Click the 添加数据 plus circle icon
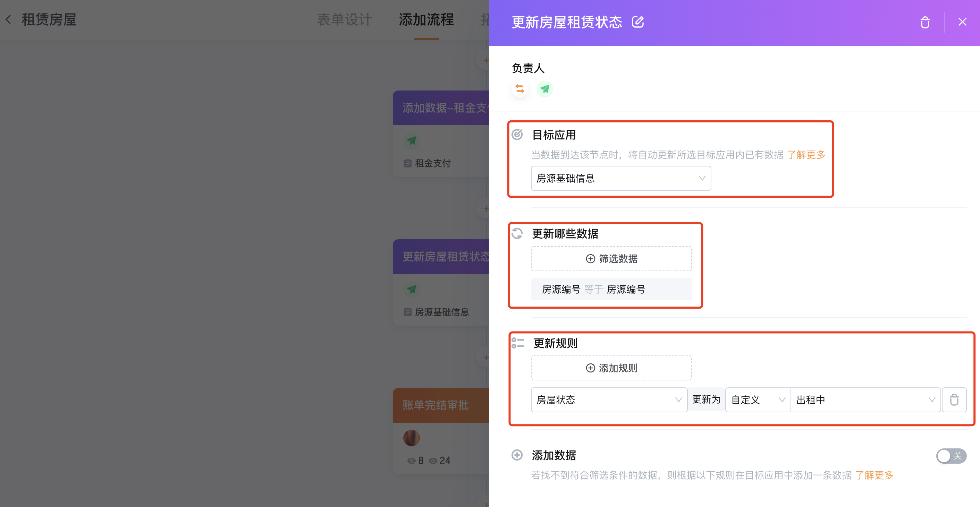The height and width of the screenshot is (507, 980). click(517, 455)
